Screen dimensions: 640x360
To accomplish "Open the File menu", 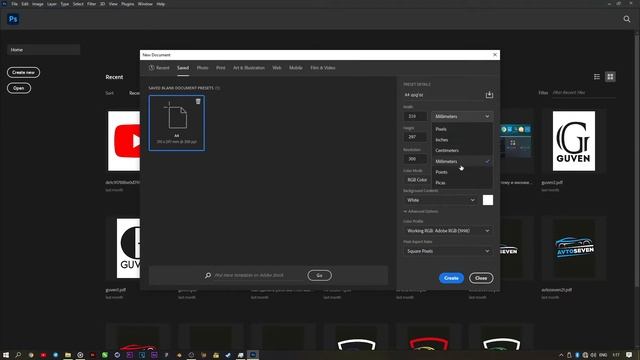I will pyautogui.click(x=14, y=4).
